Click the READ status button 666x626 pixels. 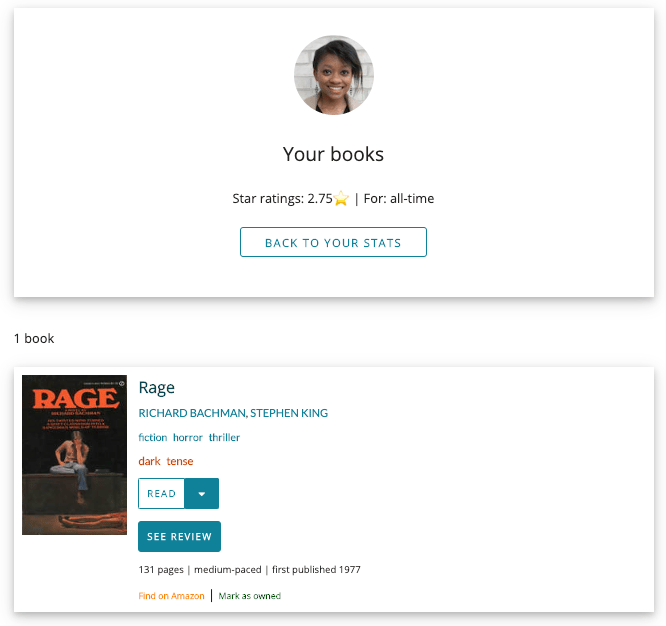tap(161, 493)
